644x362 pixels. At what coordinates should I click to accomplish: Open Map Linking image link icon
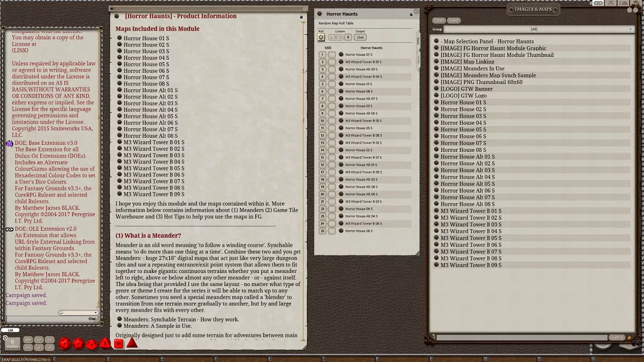click(x=436, y=62)
